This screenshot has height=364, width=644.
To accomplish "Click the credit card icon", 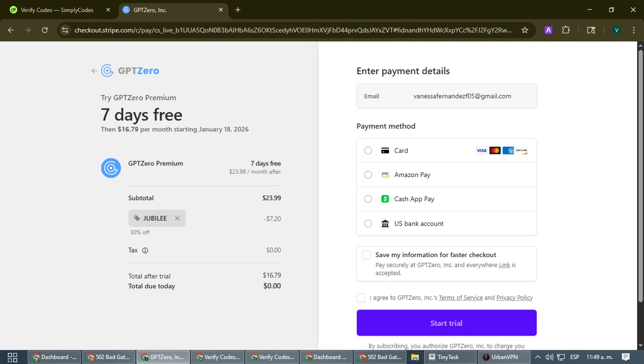I will pos(385,150).
